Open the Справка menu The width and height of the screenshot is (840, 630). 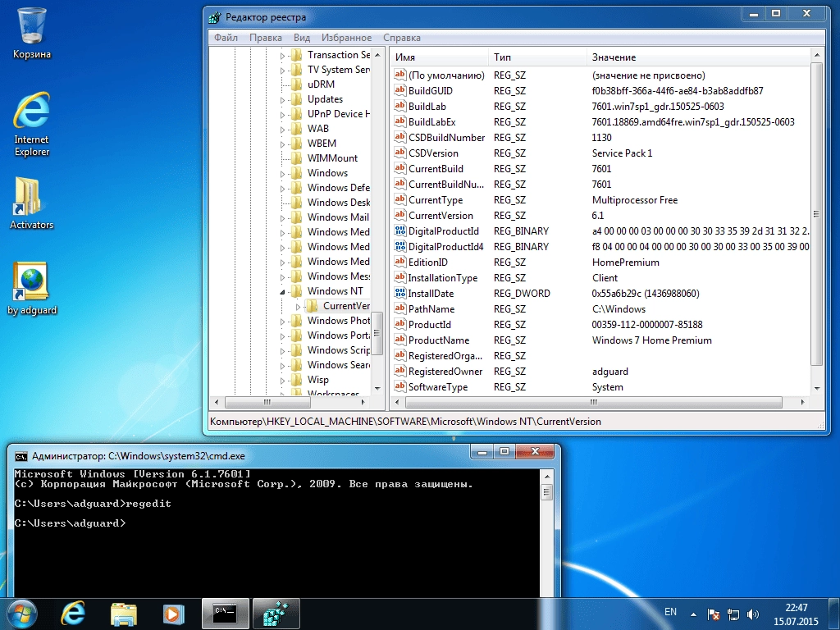[401, 38]
